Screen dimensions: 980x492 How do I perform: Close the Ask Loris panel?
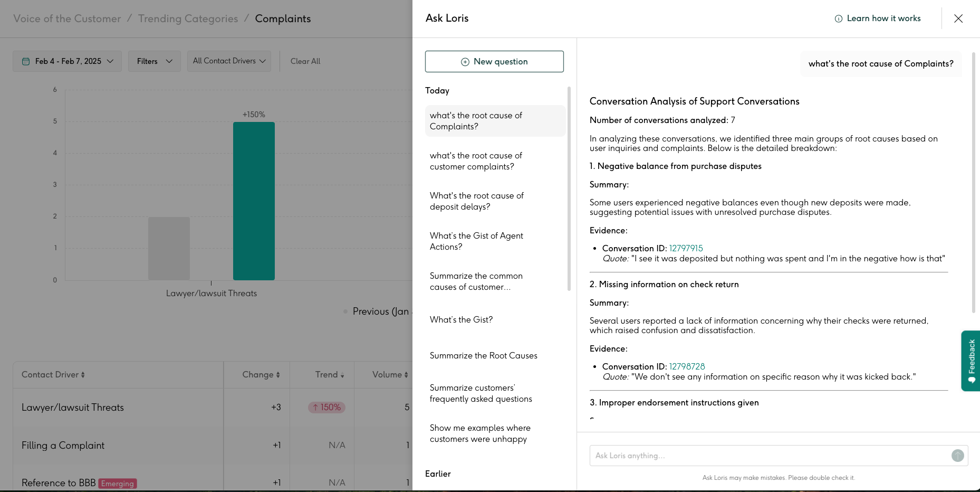tap(958, 18)
